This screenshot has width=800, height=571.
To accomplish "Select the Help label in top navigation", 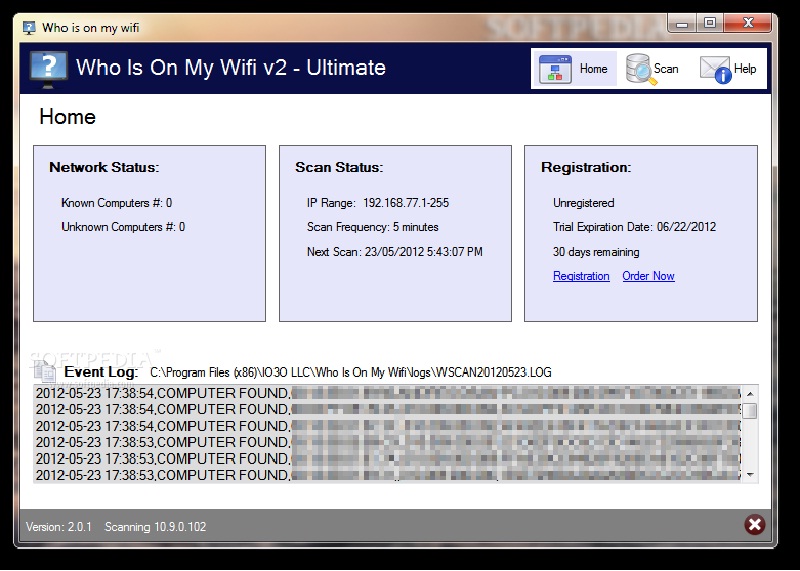I will click(745, 69).
